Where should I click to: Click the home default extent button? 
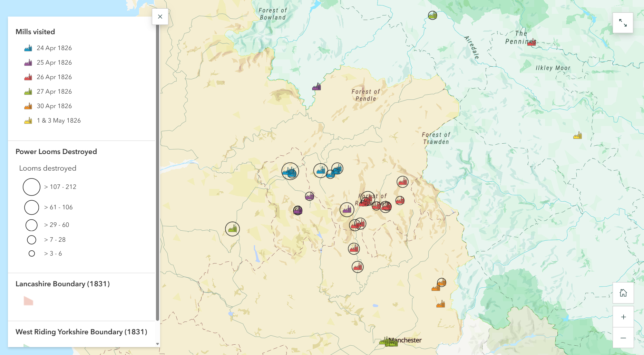point(623,293)
